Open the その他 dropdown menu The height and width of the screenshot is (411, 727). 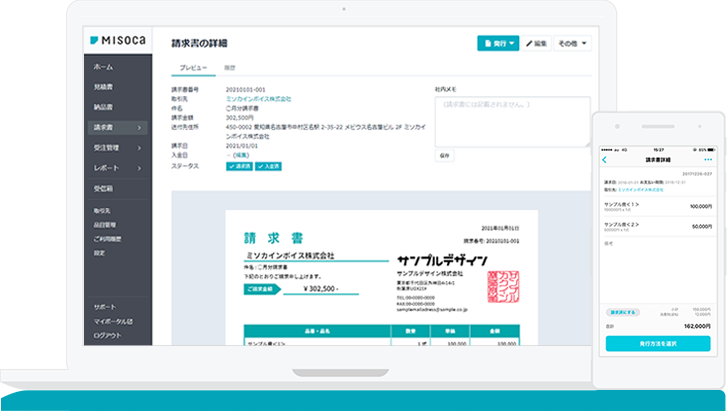[572, 44]
